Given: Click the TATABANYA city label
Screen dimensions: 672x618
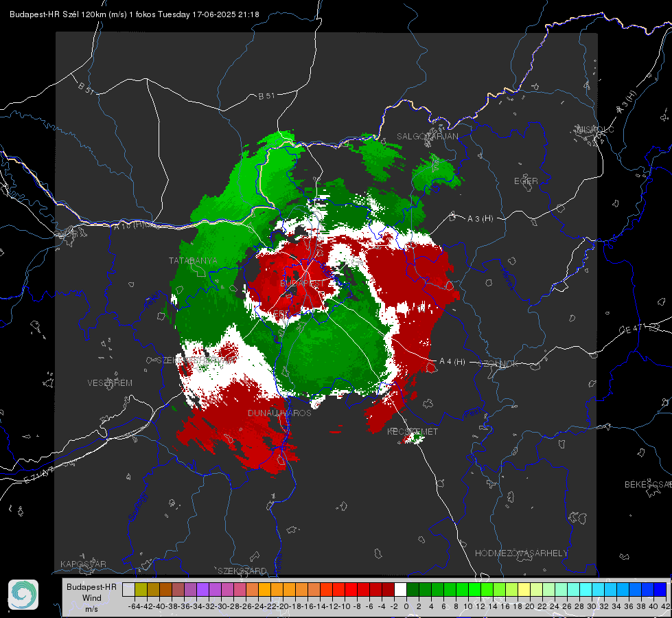Looking at the screenshot, I should [x=193, y=260].
